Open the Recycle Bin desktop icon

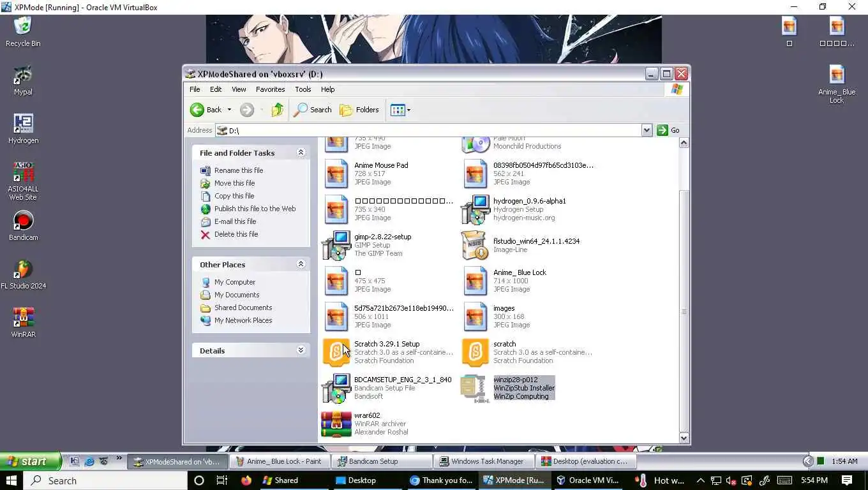click(23, 32)
